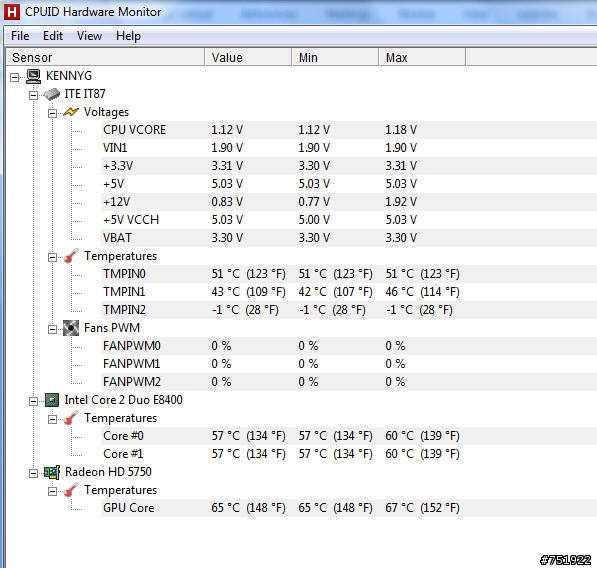Screen dimensions: 597x568
Task: Click the +12V max value 1.92 V
Action: (x=401, y=202)
